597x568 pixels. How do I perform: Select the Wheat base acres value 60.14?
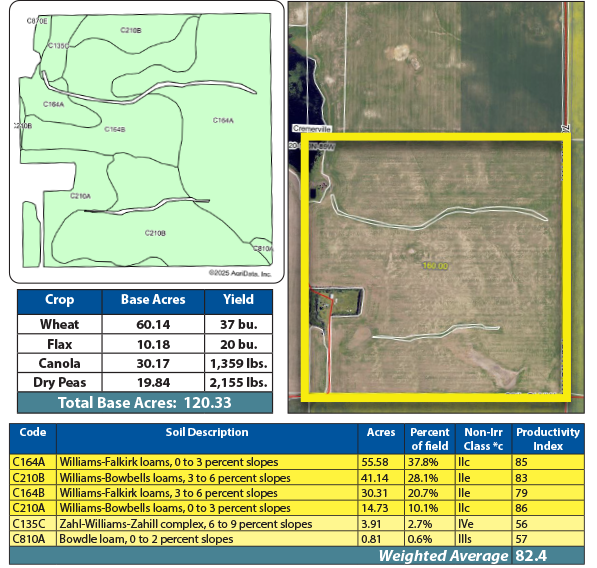[153, 325]
